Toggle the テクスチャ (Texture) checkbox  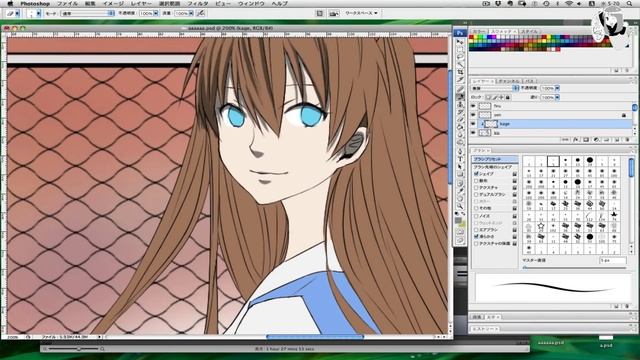coord(476,187)
